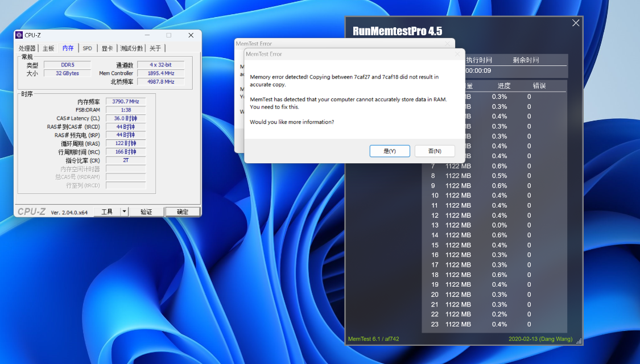The width and height of the screenshot is (640, 364).
Task: Select row 13 with 0.0% progress
Action: [494, 225]
